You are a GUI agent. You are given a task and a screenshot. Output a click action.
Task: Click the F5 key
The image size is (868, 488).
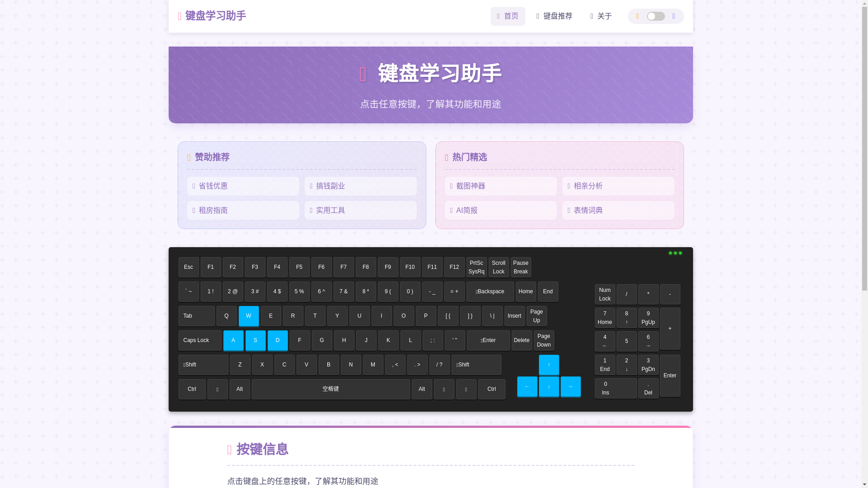tap(299, 267)
